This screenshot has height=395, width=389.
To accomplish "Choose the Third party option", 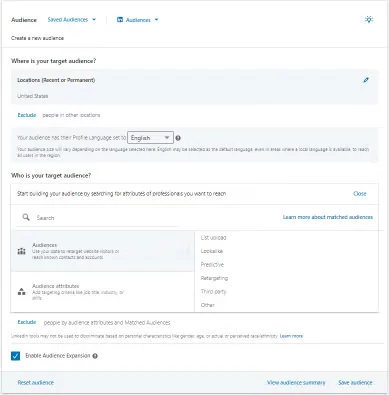I will pos(213,291).
